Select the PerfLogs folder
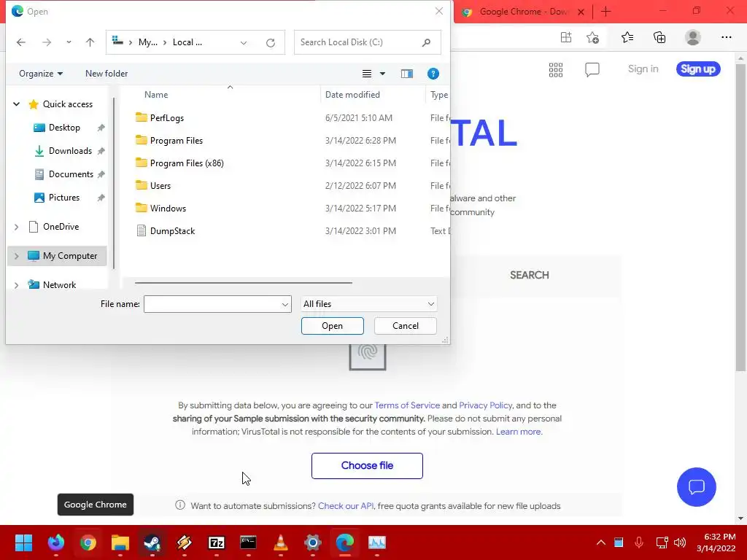747x560 pixels. (166, 118)
